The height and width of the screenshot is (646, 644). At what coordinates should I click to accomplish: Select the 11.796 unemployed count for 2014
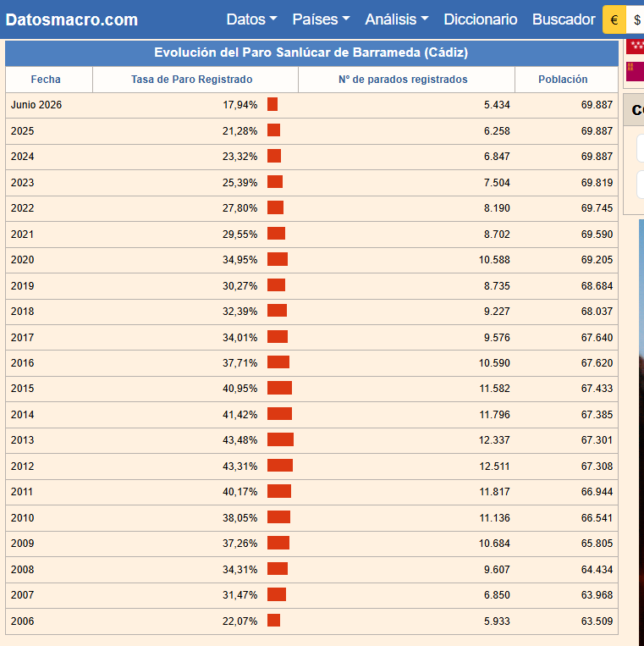click(494, 415)
